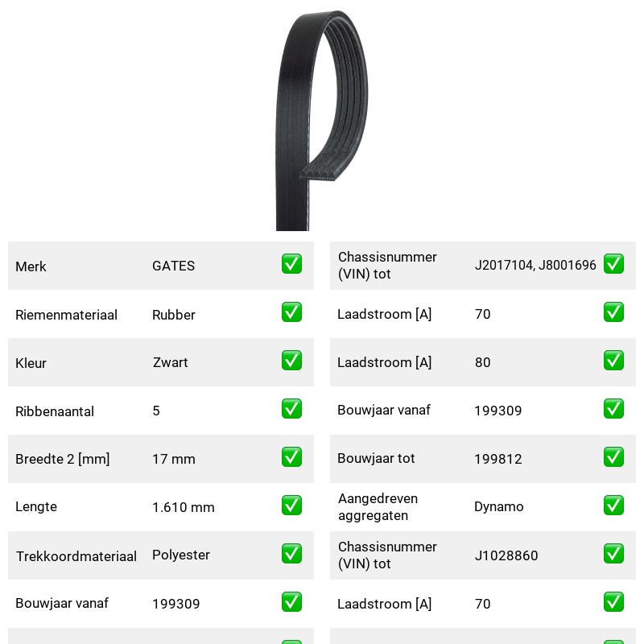Viewport: 644px width, 644px height.
Task: Click the GATES brand value
Action: (x=173, y=266)
